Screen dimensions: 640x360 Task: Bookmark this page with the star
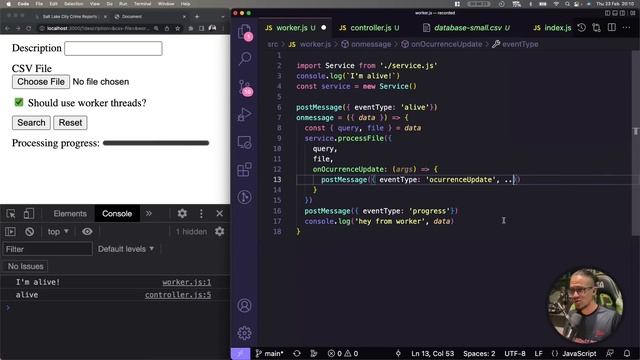point(178,28)
